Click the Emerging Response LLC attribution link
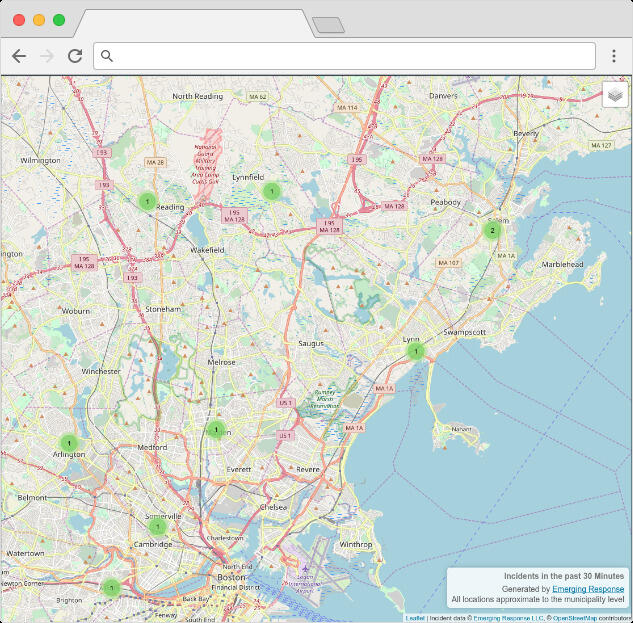Screen dimensions: 633x623 click(508, 618)
